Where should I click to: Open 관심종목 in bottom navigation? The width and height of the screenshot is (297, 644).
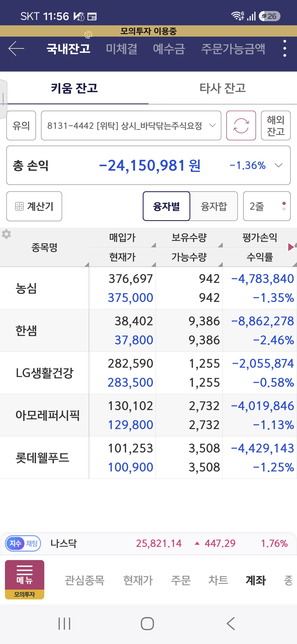tap(84, 580)
